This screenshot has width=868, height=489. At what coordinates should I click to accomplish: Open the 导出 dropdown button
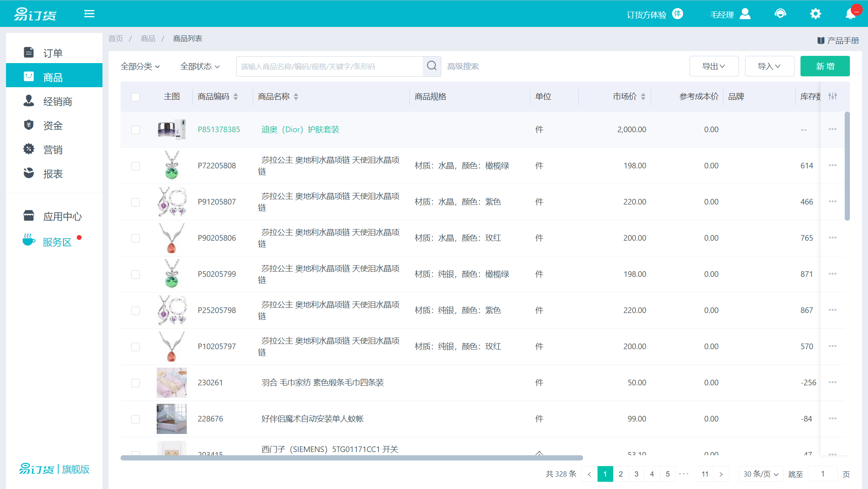click(714, 66)
